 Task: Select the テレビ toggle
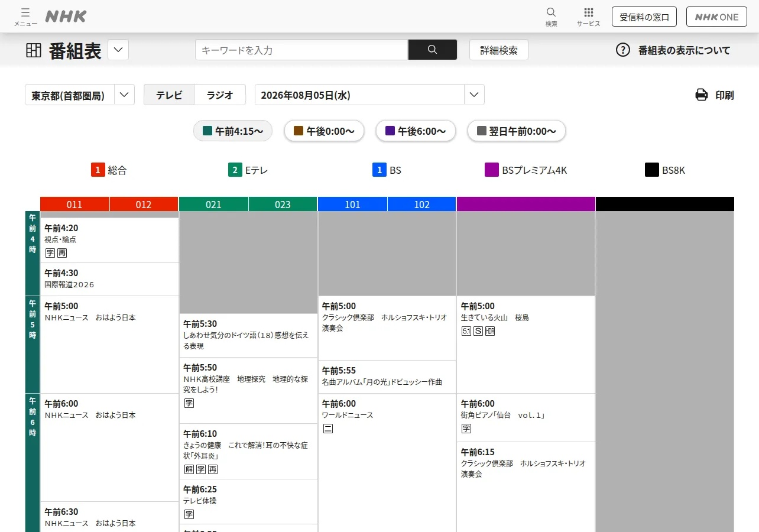[x=169, y=95]
